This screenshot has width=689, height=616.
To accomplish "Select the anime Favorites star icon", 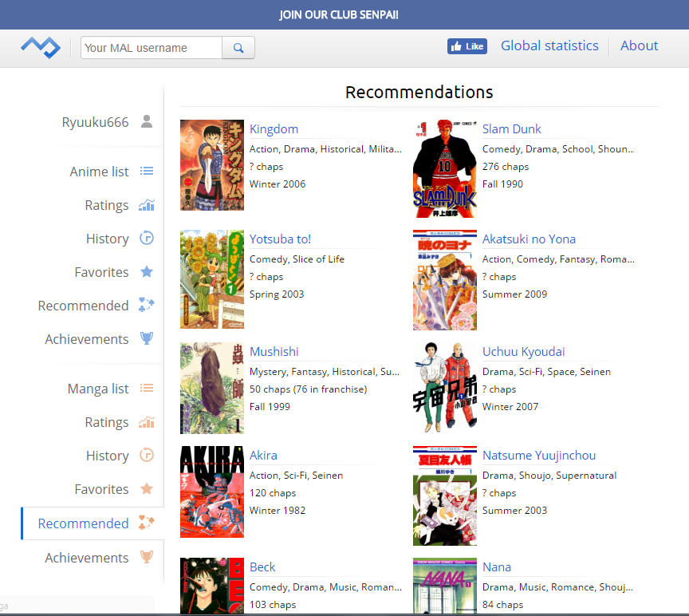I will pos(147,272).
